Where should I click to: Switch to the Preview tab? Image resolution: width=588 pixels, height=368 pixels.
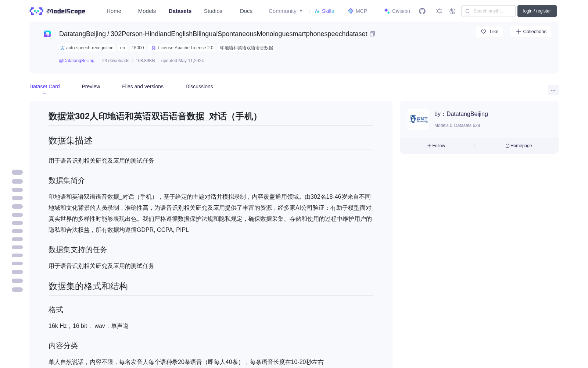(x=91, y=86)
